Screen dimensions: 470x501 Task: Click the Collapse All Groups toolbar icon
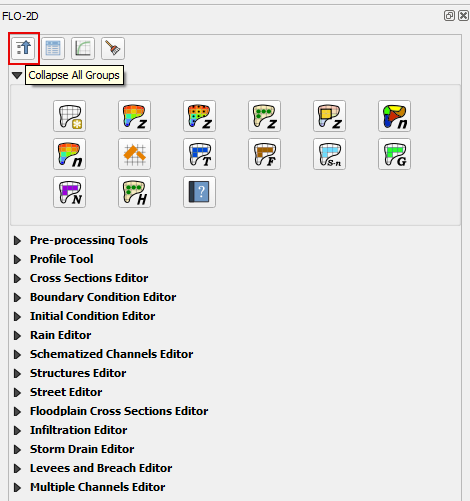23,48
